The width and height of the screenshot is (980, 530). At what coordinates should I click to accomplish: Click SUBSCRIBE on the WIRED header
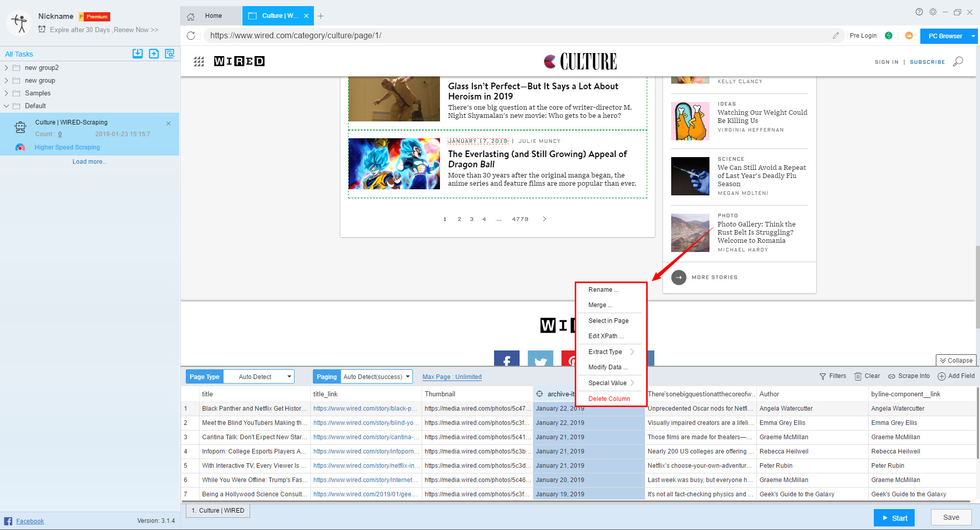point(927,62)
